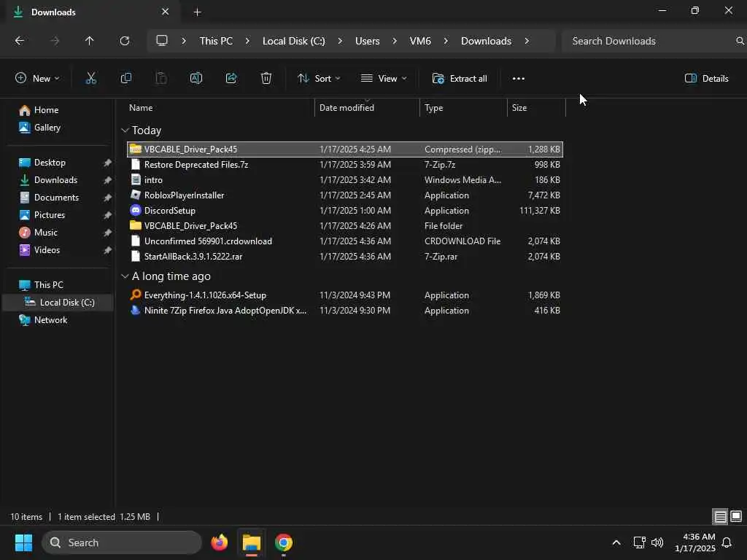Select the RobloxPlayerInstaller file
Image resolution: width=747 pixels, height=560 pixels.
pyautogui.click(x=345, y=195)
